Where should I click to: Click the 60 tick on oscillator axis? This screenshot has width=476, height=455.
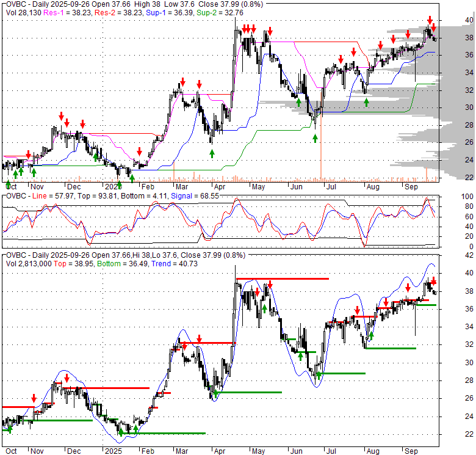469,217
